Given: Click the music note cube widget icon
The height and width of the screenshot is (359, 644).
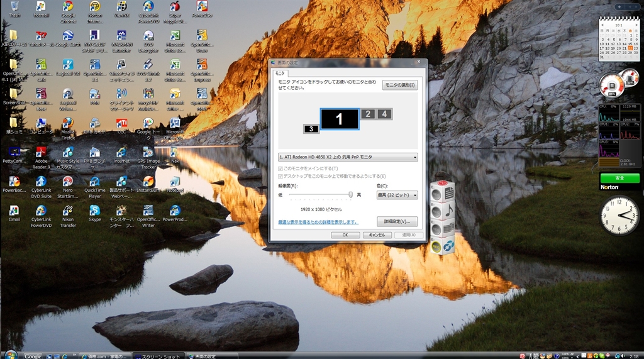Looking at the screenshot, I should pyautogui.click(x=448, y=211).
